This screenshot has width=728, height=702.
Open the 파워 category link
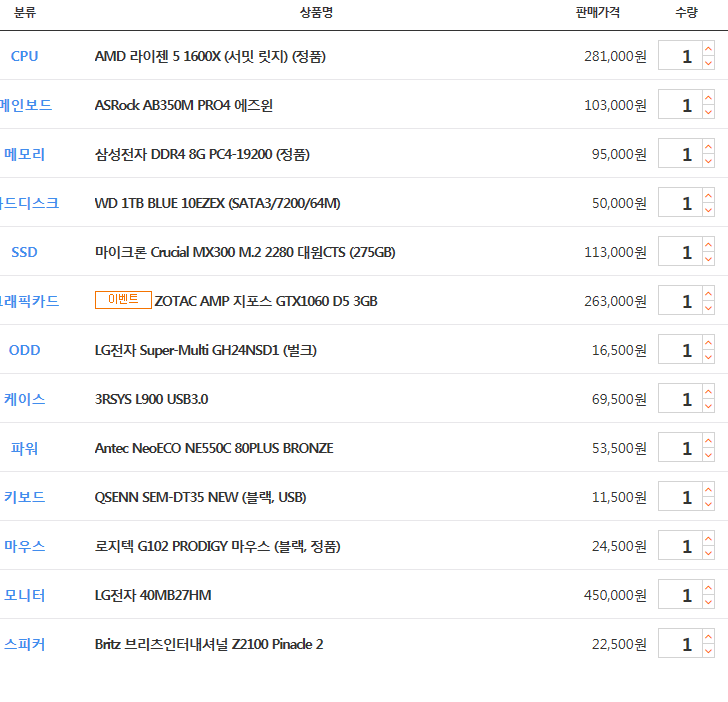tap(25, 448)
